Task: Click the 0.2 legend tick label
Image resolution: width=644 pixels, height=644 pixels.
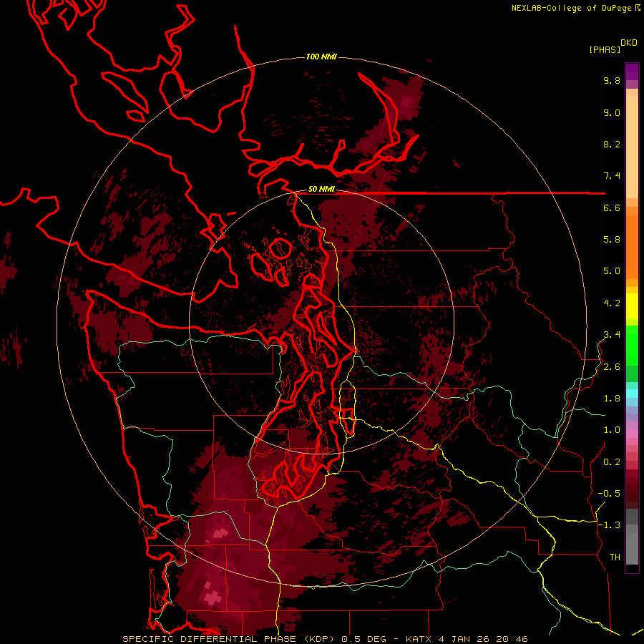Action: pyautogui.click(x=612, y=462)
